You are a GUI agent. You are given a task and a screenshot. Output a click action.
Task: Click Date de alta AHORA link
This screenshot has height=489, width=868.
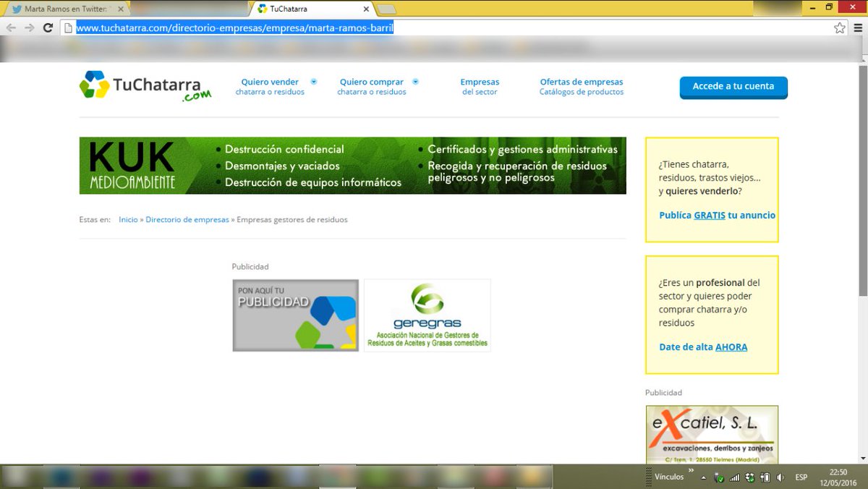[x=703, y=347]
